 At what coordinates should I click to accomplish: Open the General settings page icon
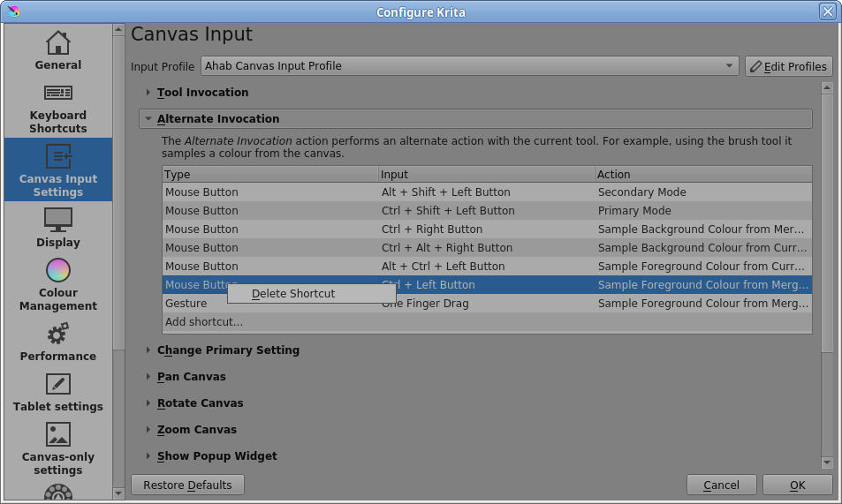point(58,43)
